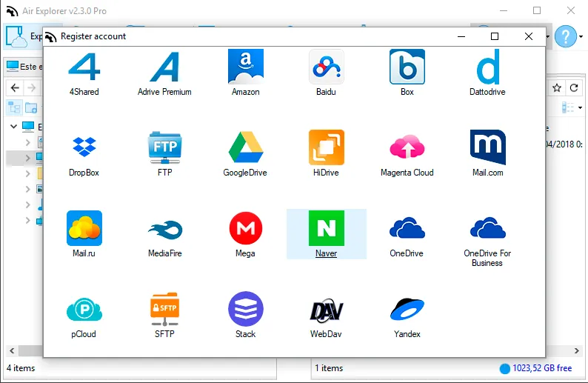Go back in the main window navigation

click(x=15, y=87)
